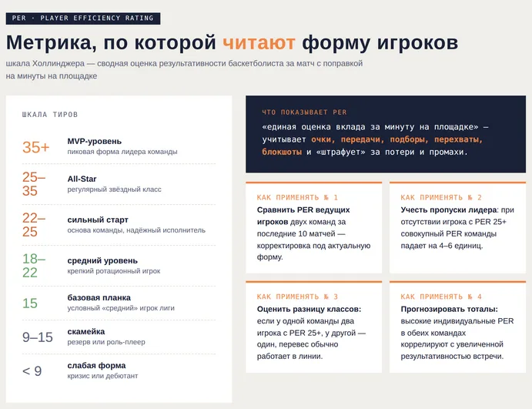This screenshot has width=532, height=409.
Task: Click 'крепкий ротационный игрок' description
Action: [x=114, y=271]
